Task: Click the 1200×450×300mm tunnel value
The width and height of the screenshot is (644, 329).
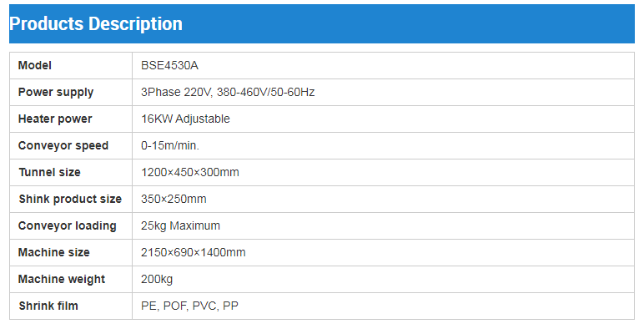Action: [189, 172]
